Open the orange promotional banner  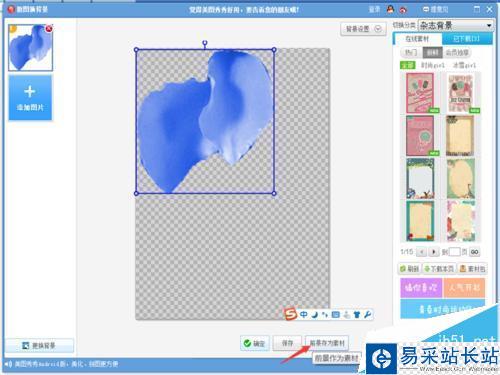(x=464, y=288)
